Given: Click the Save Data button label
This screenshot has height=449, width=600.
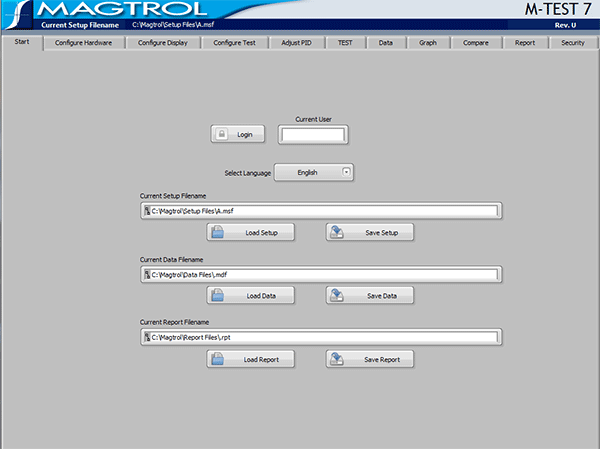Looking at the screenshot, I should coord(382,296).
